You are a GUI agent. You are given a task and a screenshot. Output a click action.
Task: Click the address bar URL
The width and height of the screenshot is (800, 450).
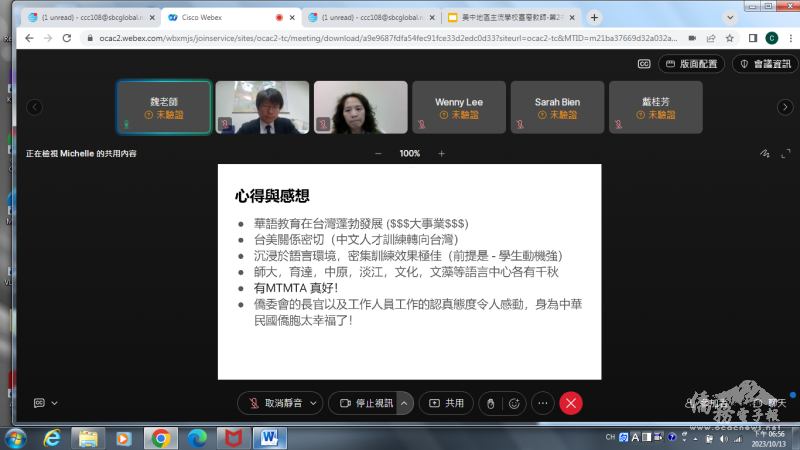pos(388,38)
